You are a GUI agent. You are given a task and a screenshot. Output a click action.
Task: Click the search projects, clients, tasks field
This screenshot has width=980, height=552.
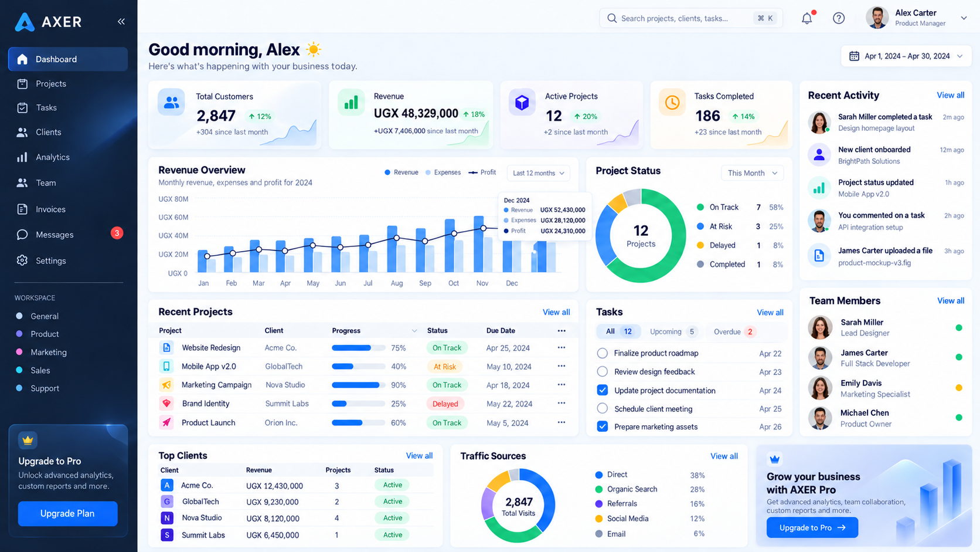(x=690, y=18)
